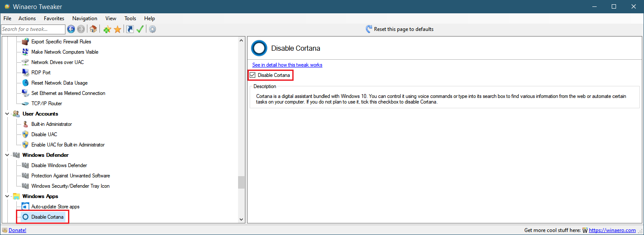Open Network Drives over UAC tweak

pyautogui.click(x=58, y=62)
